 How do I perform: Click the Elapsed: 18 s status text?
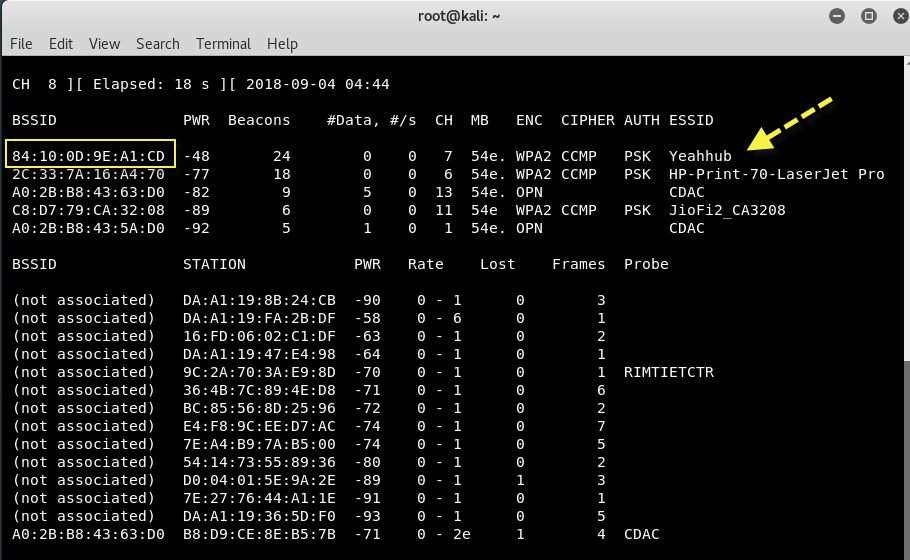pos(151,84)
